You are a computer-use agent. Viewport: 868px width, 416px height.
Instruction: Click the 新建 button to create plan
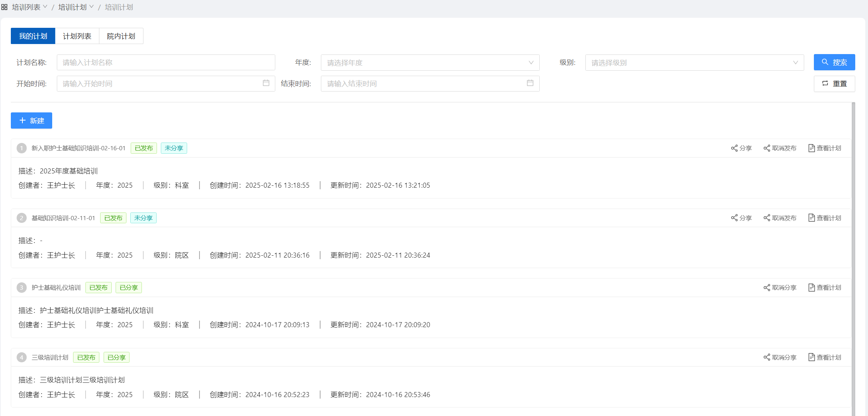(x=31, y=121)
